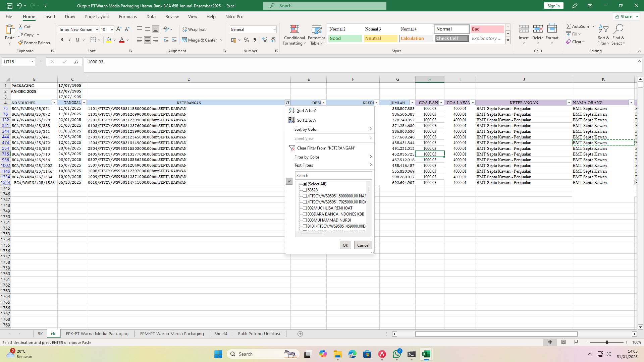Open the JUMLAH column filter dropdown
Image resolution: width=644 pixels, height=362 pixels.
point(412,103)
